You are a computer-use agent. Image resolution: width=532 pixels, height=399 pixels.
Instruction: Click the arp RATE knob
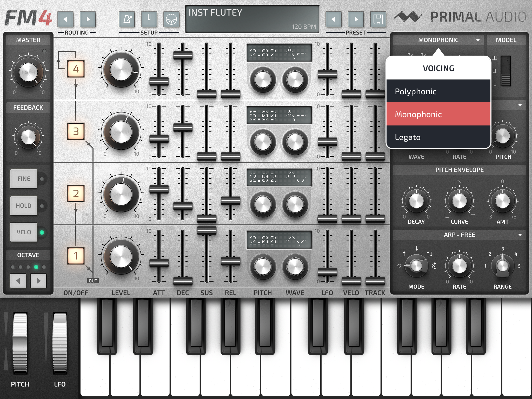click(459, 266)
